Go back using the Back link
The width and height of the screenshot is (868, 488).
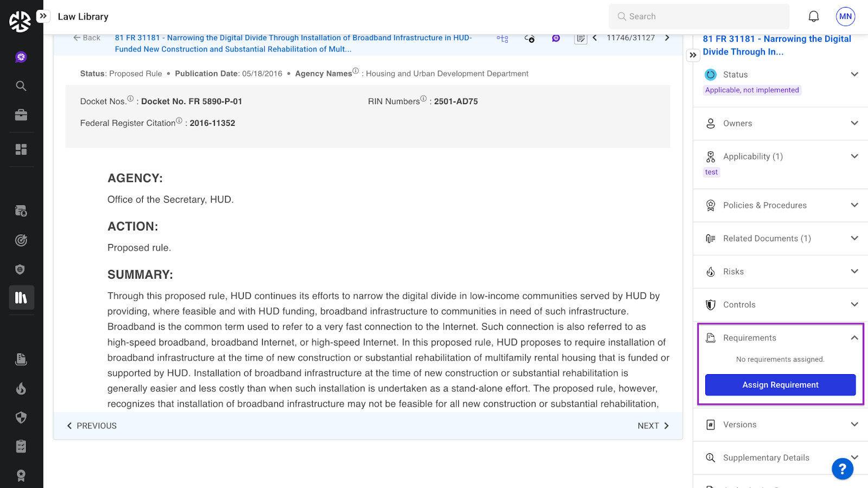click(x=87, y=38)
